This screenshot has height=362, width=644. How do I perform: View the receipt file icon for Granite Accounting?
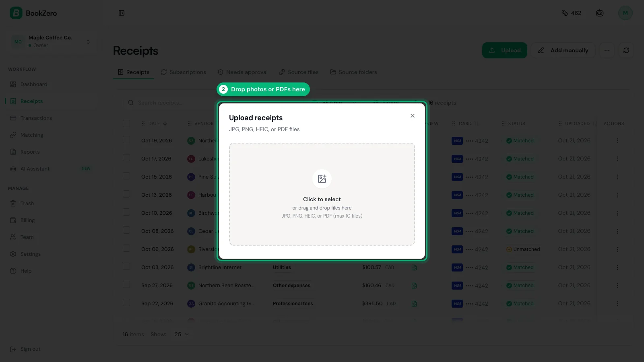tap(414, 304)
